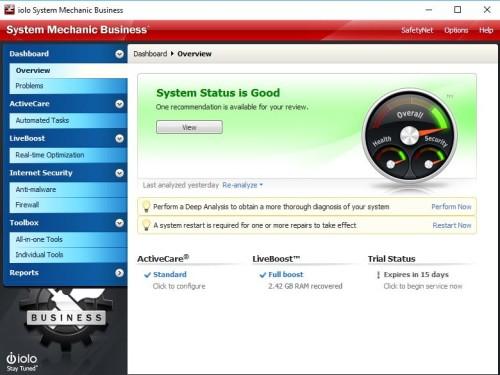Collapse the Internet Security section
The image size is (500, 375).
coord(119,173)
